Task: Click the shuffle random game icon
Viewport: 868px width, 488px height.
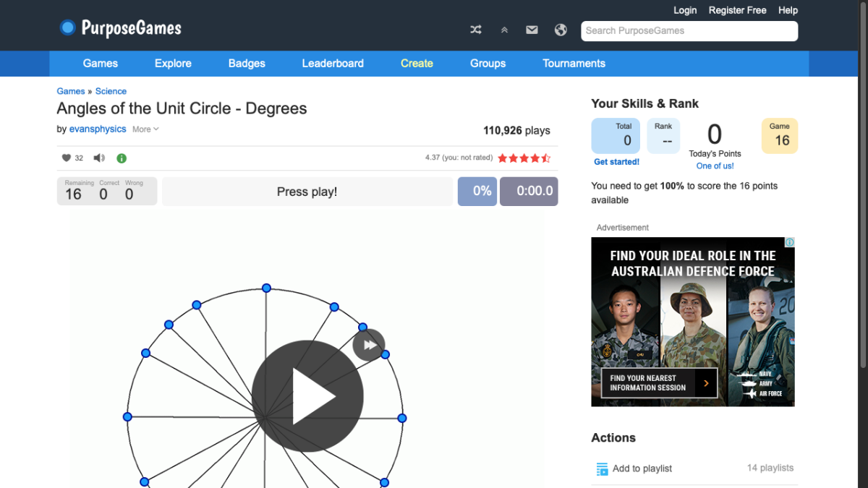Action: [475, 30]
